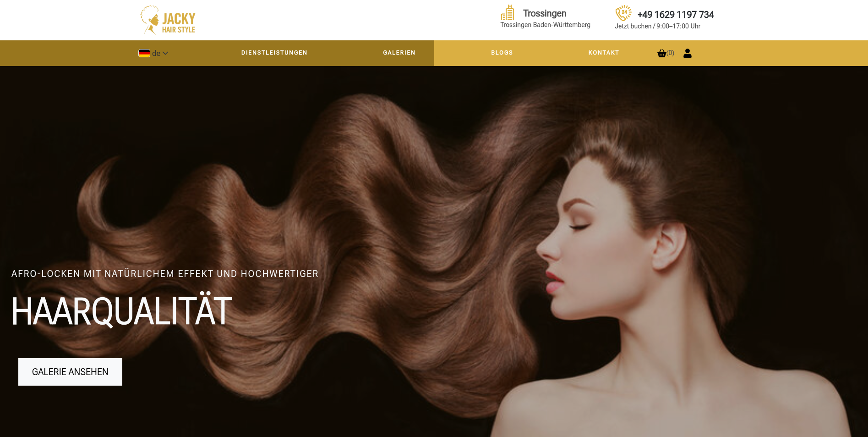
Task: Click the 'Jetzt buchen' opening hours text
Action: tap(657, 26)
